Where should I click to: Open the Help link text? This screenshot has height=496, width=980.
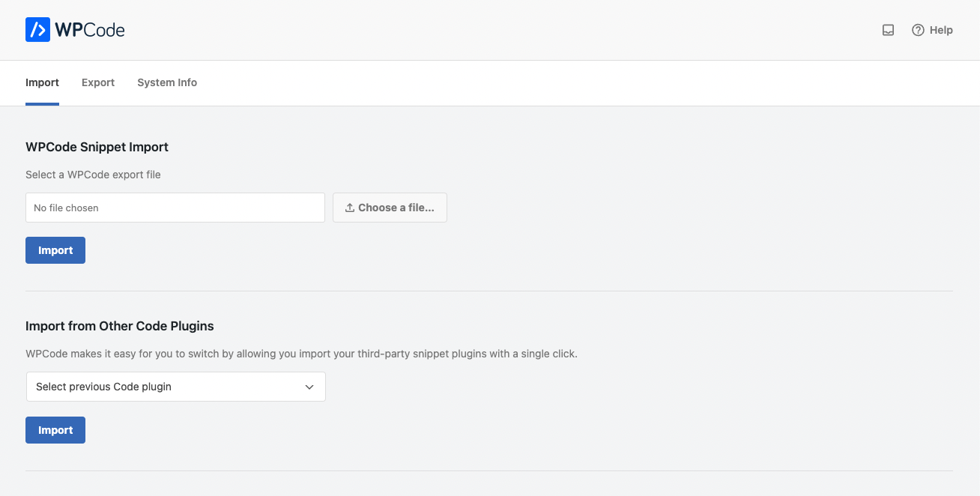tap(941, 30)
